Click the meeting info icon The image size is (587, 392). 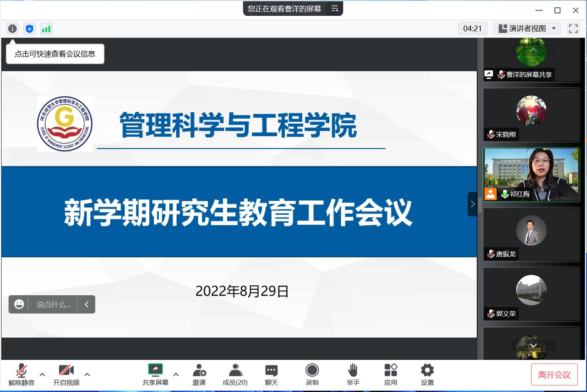point(13,28)
